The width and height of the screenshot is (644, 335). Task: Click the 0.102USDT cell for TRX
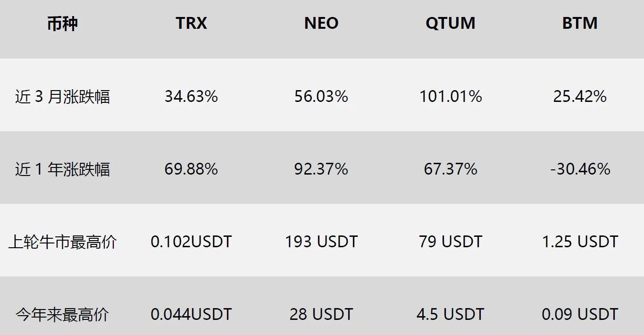click(191, 242)
